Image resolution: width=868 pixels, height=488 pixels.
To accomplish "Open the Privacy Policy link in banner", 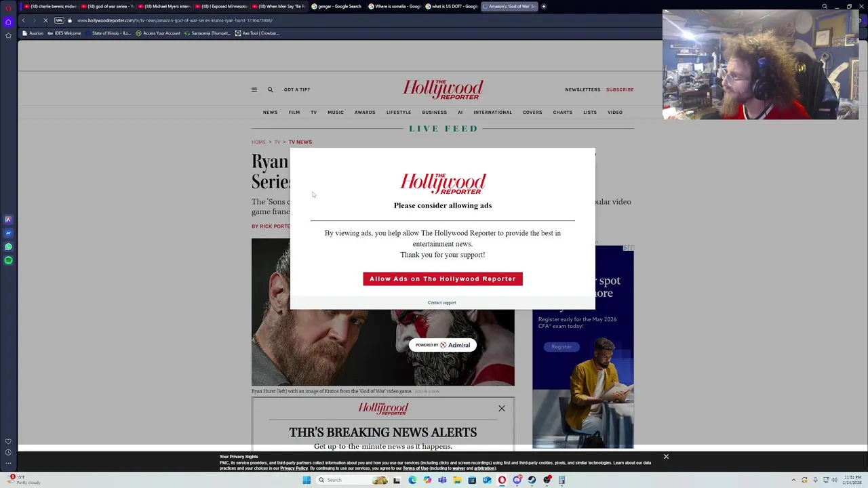I will (294, 468).
